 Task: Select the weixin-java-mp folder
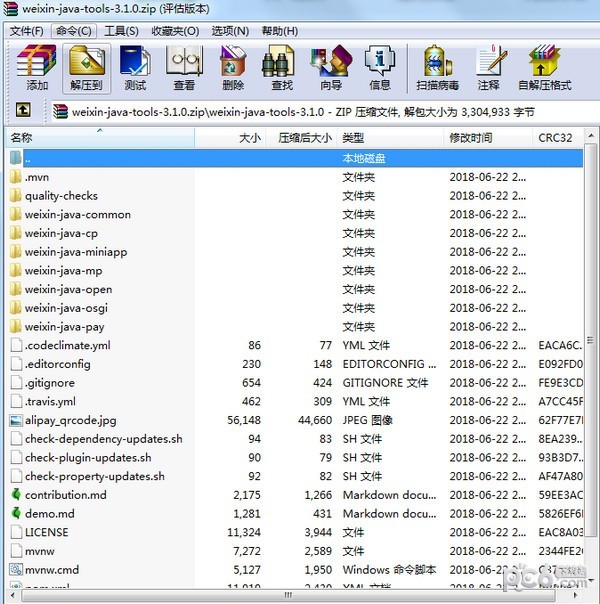(x=64, y=270)
